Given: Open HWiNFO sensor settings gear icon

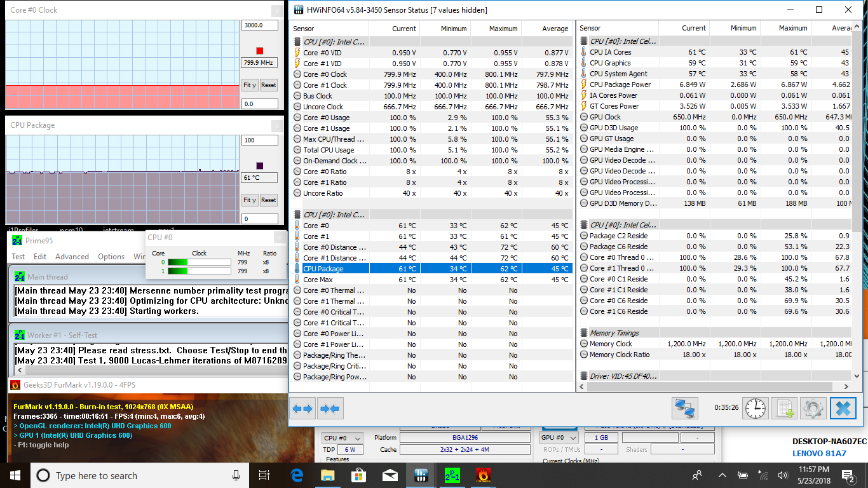Looking at the screenshot, I should [x=813, y=408].
